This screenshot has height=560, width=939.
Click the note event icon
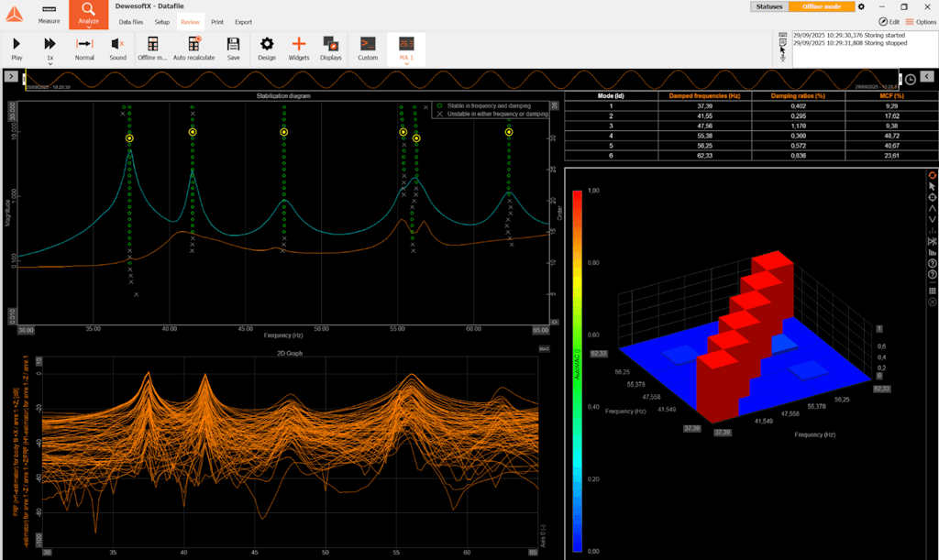coord(783,42)
